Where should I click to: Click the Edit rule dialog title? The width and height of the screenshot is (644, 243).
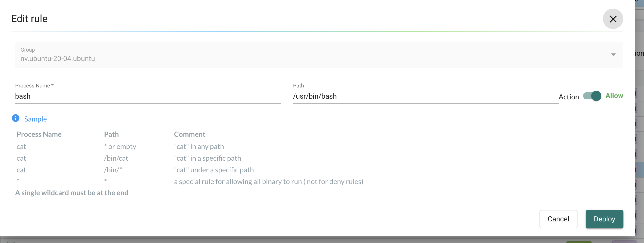(29, 19)
